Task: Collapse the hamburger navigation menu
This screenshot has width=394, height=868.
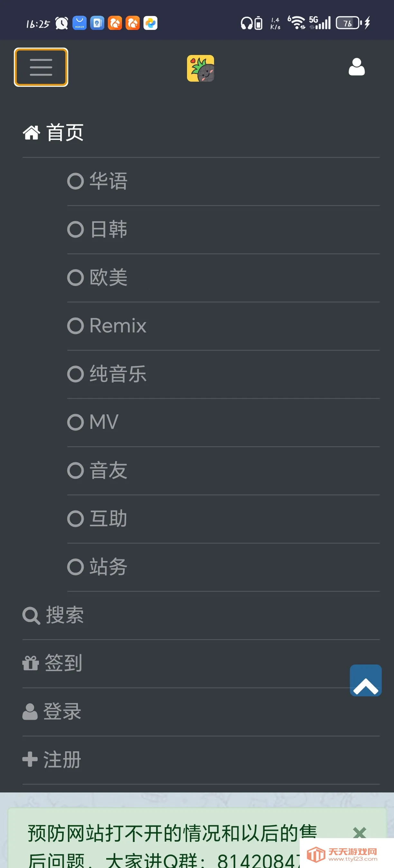Action: [41, 67]
